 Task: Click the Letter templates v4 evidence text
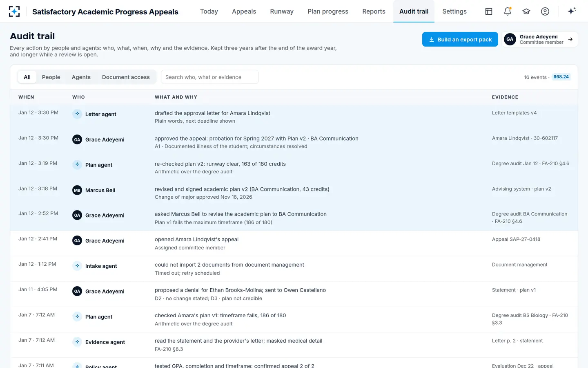coord(514,113)
